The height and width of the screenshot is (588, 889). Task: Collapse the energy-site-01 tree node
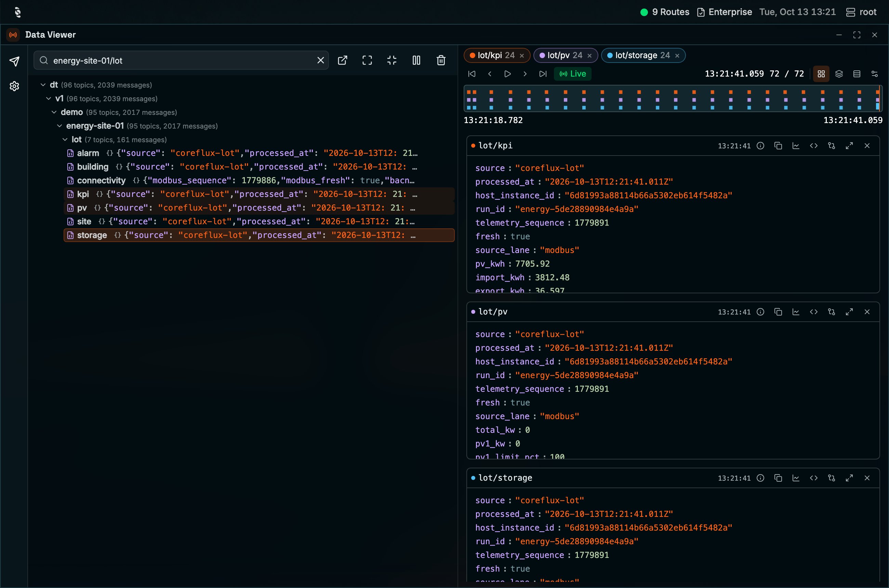pos(59,125)
